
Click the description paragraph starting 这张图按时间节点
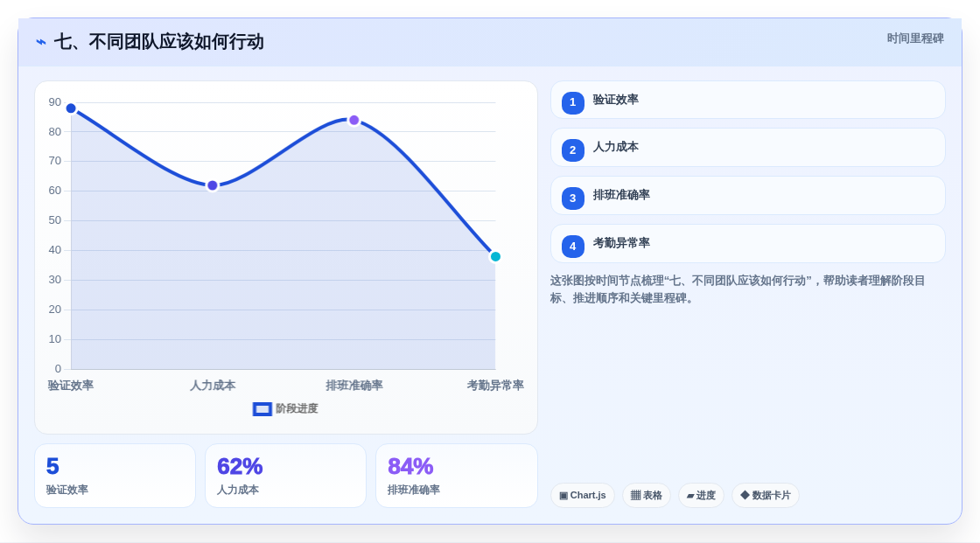[x=738, y=289]
